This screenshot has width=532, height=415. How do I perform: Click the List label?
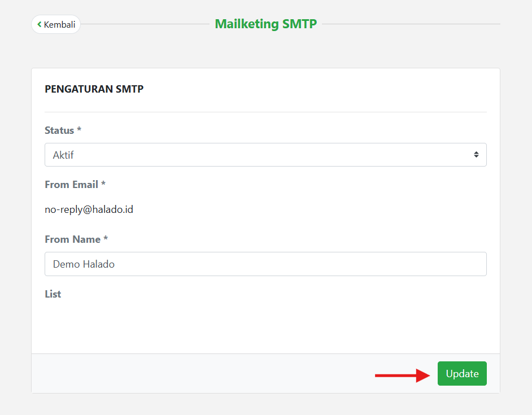pyautogui.click(x=53, y=294)
